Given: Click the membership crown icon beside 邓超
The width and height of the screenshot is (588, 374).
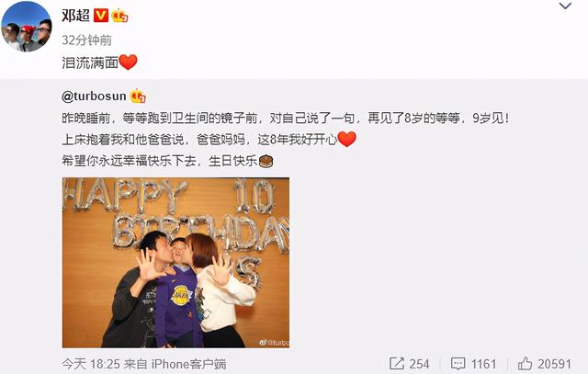Looking at the screenshot, I should click(119, 16).
